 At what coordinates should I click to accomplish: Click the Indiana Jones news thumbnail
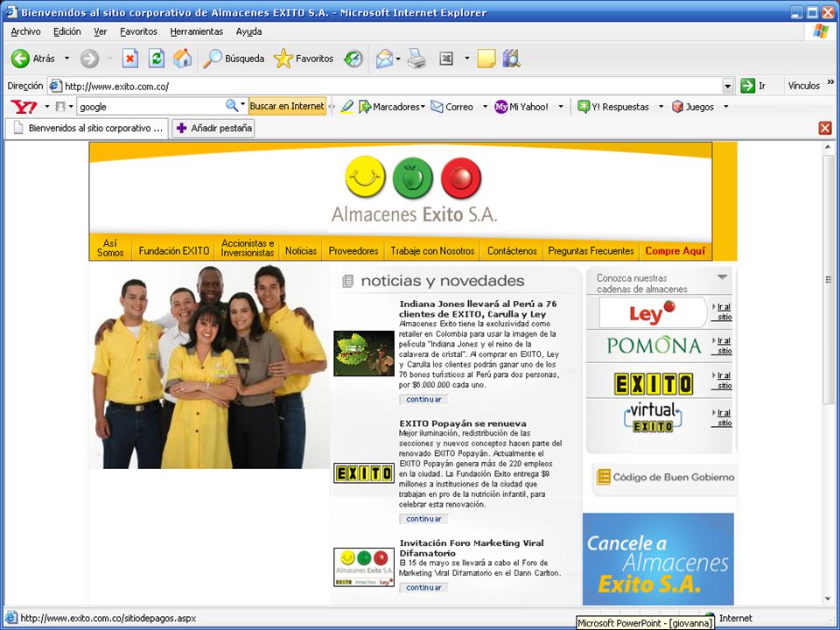click(364, 353)
